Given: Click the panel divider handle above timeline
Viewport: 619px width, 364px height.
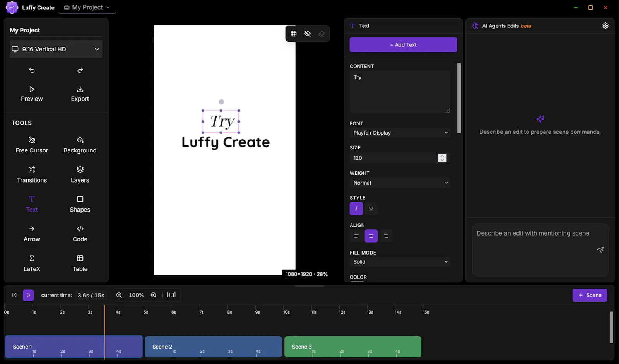Looking at the screenshot, I should [x=309, y=286].
